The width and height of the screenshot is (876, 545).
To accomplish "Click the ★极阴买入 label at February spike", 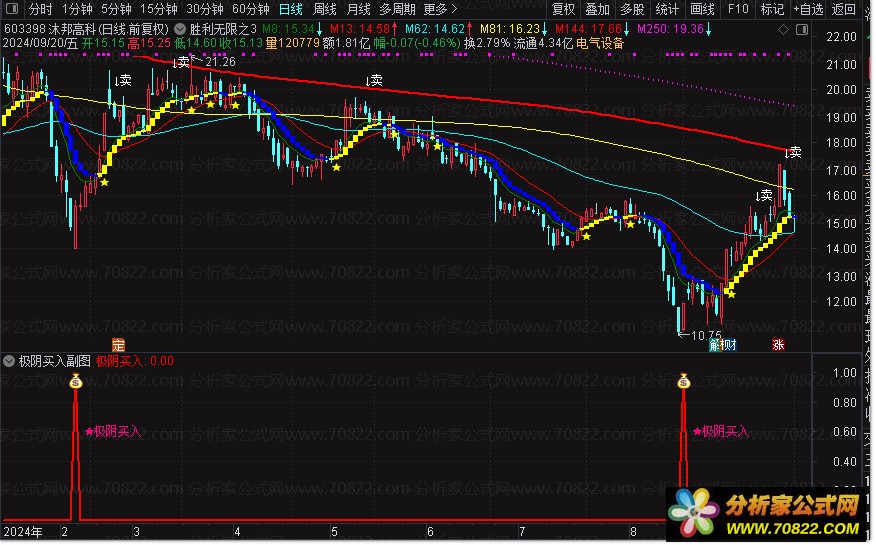I will [x=113, y=432].
